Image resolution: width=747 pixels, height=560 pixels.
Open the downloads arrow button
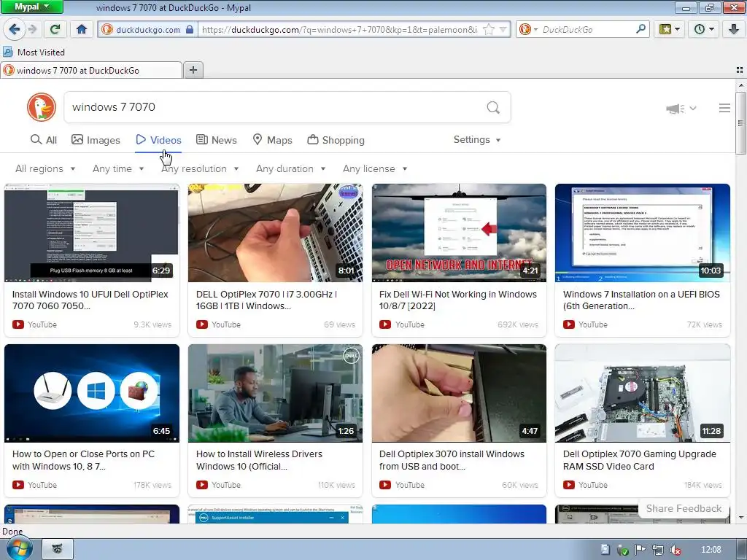coord(734,29)
